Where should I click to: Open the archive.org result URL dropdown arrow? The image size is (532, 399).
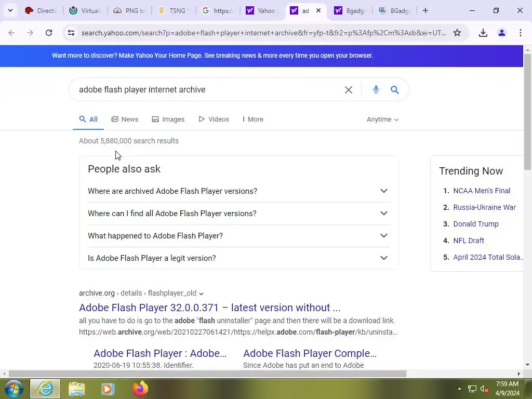(x=201, y=294)
